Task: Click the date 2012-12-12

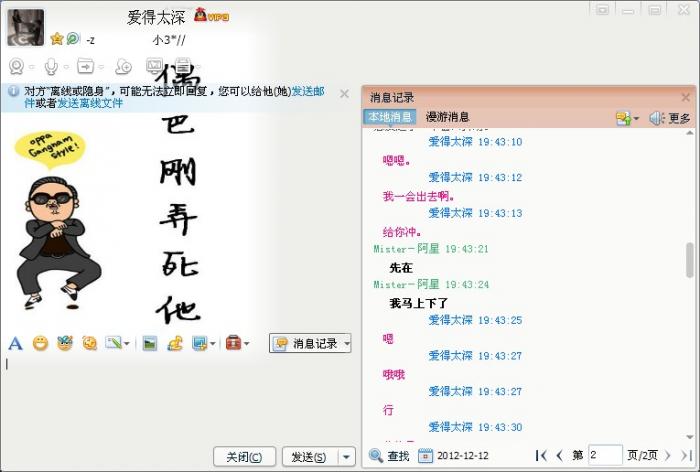Action: tap(462, 455)
